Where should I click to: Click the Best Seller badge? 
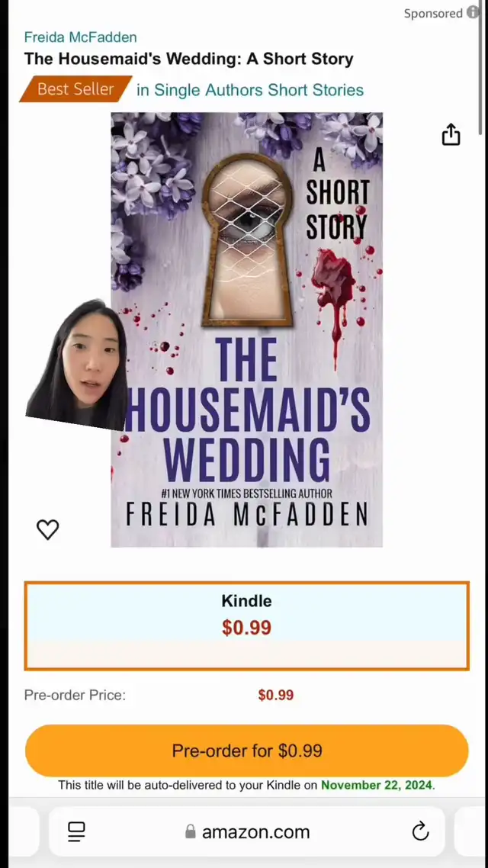click(x=75, y=89)
